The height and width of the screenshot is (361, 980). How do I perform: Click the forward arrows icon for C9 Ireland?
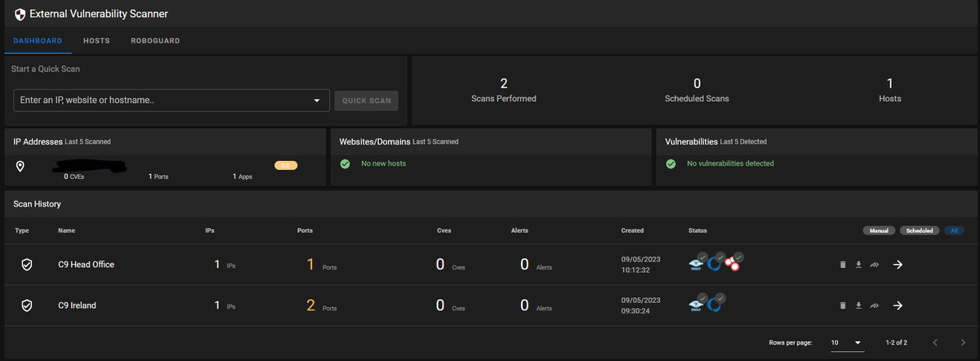point(874,305)
